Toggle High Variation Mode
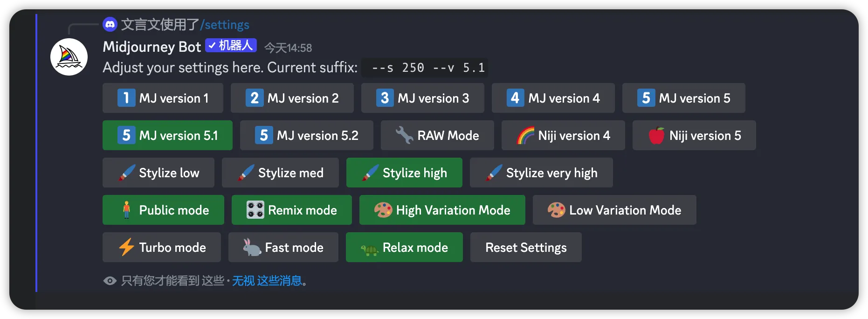The height and width of the screenshot is (319, 868). (442, 210)
